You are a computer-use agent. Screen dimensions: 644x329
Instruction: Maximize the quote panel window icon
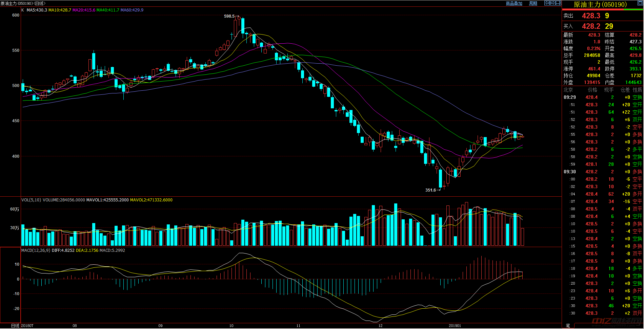(640, 3)
